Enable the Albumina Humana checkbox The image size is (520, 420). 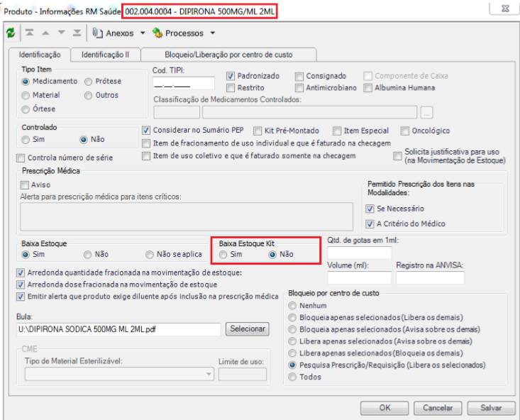tap(367, 88)
